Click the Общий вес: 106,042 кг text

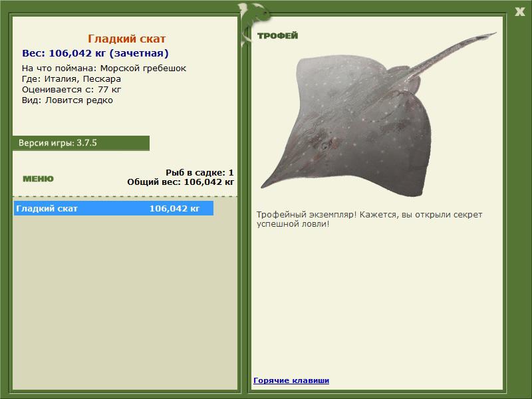pyautogui.click(x=180, y=182)
